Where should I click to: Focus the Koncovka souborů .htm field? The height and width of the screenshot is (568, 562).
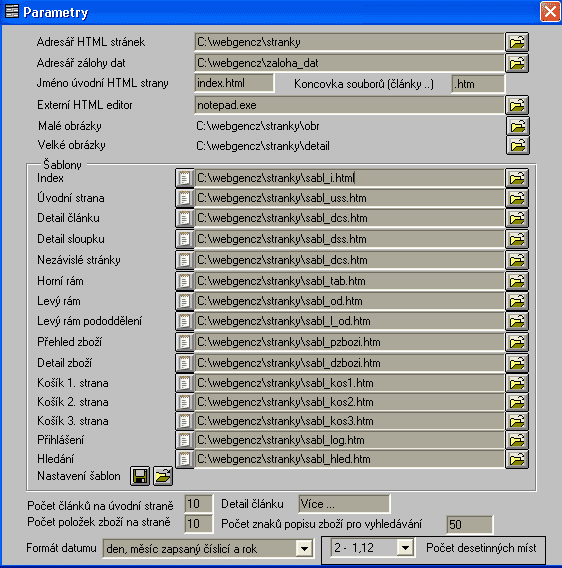click(478, 84)
